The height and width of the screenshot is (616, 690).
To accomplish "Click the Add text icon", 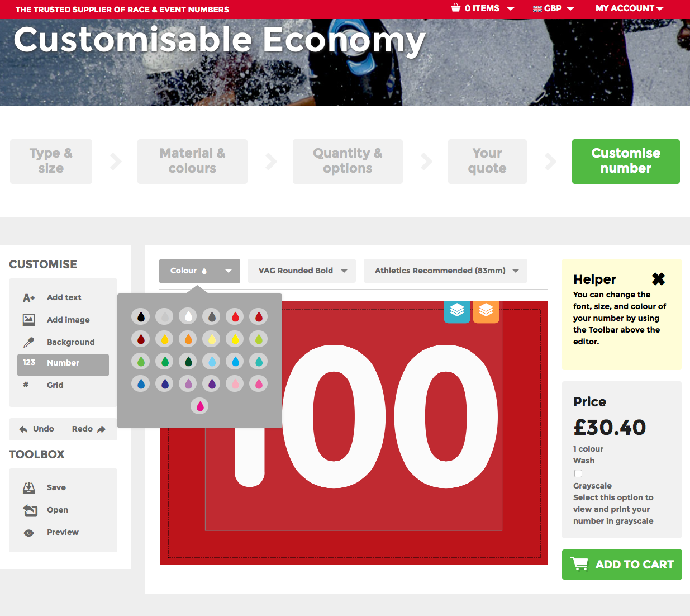I will click(x=28, y=298).
